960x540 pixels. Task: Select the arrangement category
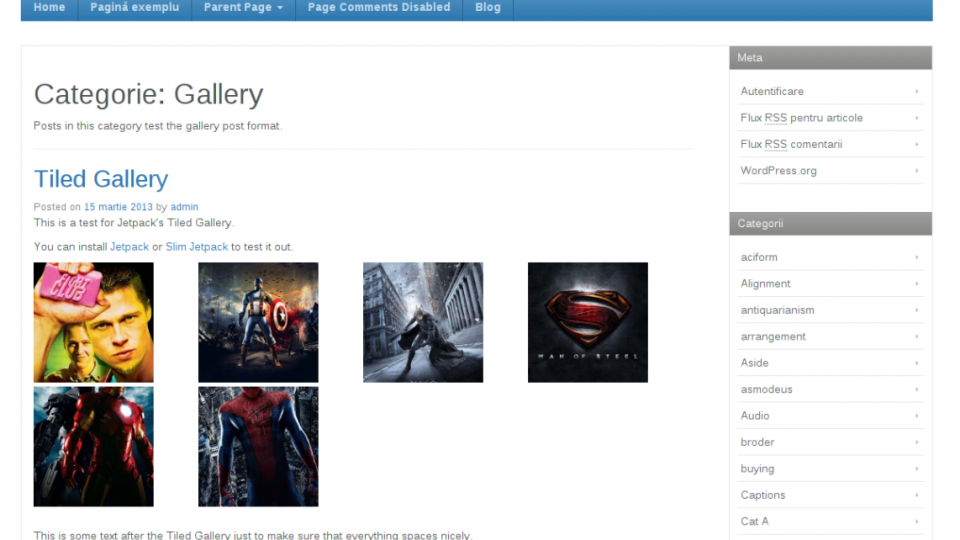(773, 336)
